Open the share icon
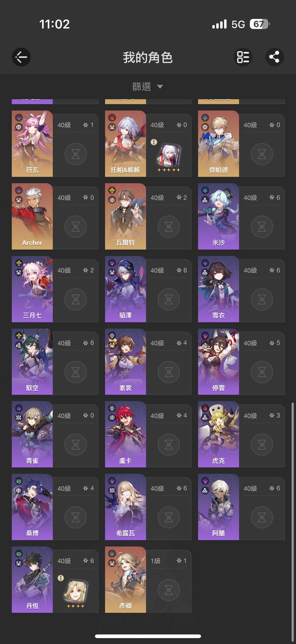The height and width of the screenshot is (644, 296). (274, 57)
